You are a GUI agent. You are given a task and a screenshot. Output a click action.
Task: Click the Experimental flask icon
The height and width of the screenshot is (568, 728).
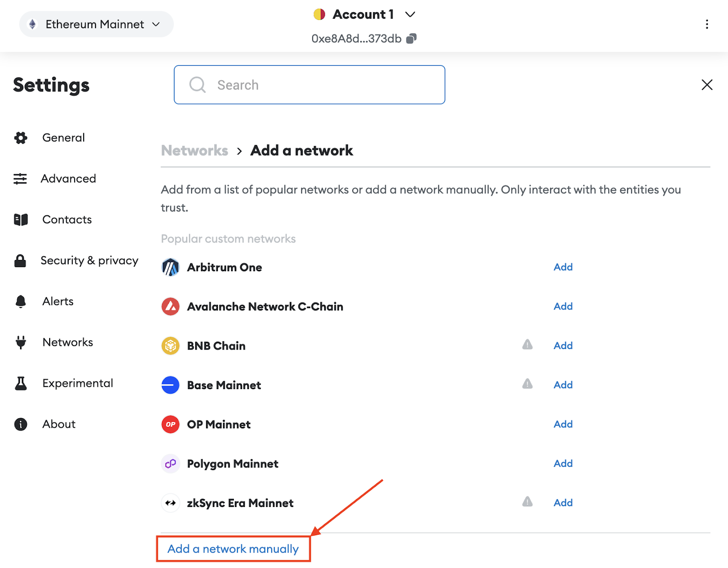[20, 383]
